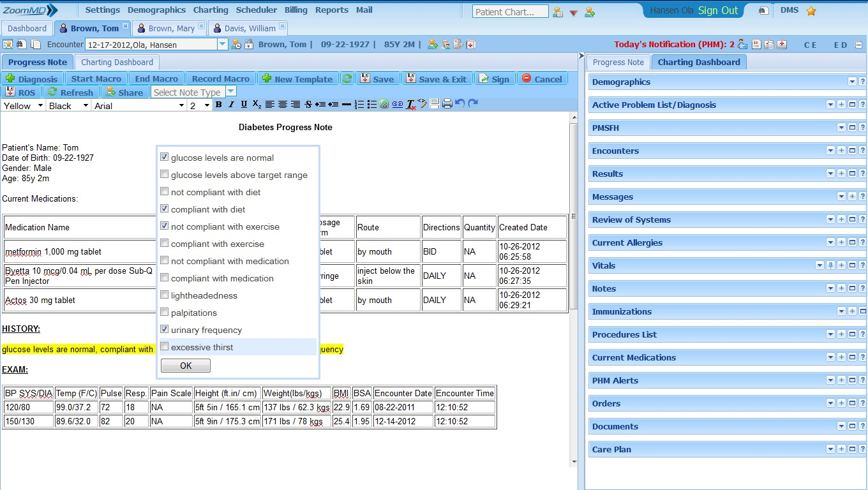Apply Italic formatting in the note editor
This screenshot has height=490, width=868.
pos(231,105)
